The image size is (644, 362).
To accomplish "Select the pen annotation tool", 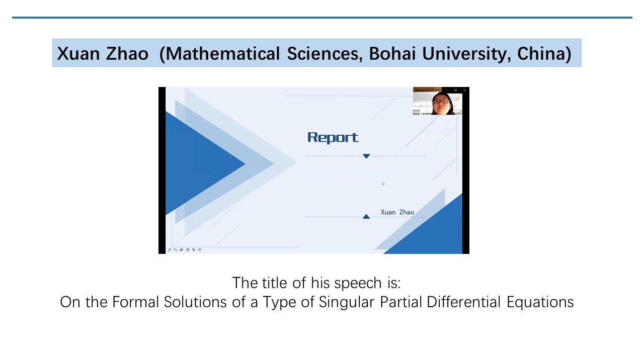I will (x=170, y=249).
